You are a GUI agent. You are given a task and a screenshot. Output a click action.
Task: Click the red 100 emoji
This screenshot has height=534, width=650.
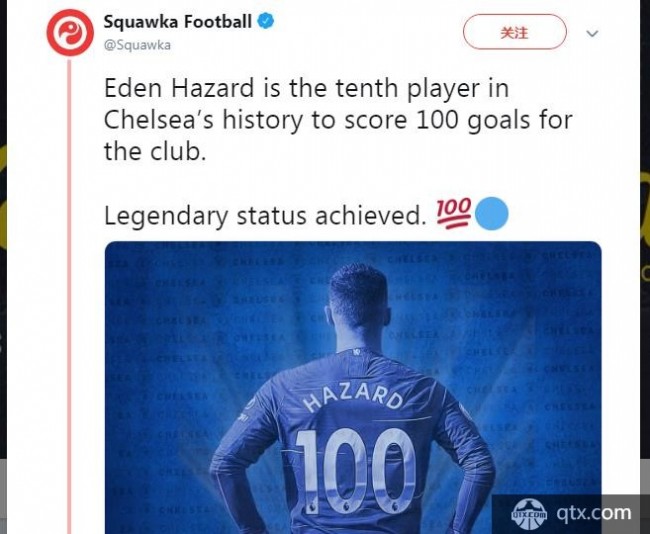(454, 214)
